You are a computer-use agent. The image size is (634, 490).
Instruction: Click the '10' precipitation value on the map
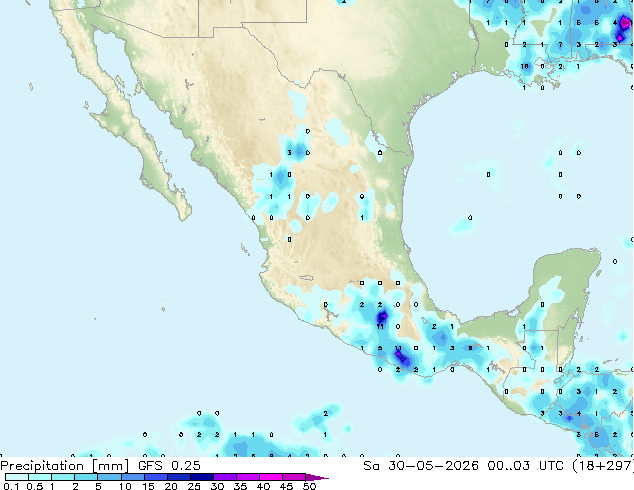pyautogui.click(x=524, y=66)
